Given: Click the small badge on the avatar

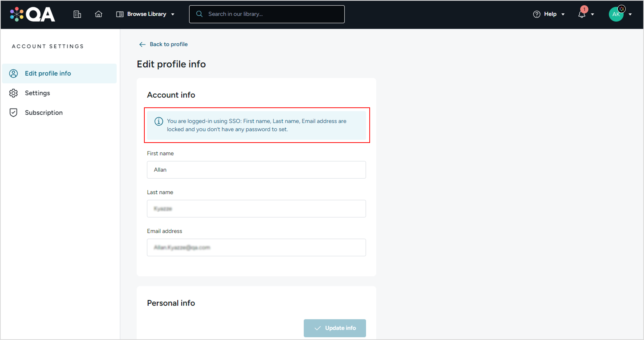Looking at the screenshot, I should tap(622, 9).
